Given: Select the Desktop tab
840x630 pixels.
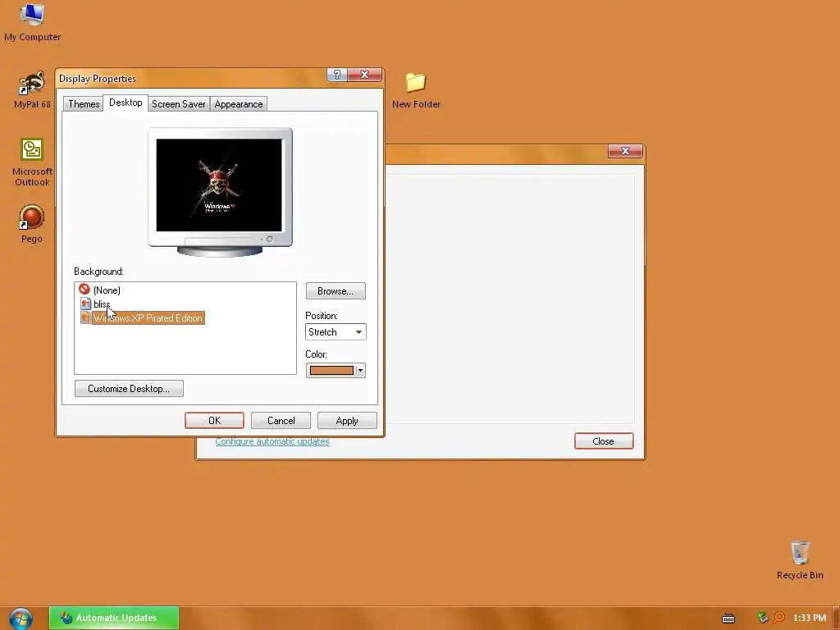Looking at the screenshot, I should 126,103.
